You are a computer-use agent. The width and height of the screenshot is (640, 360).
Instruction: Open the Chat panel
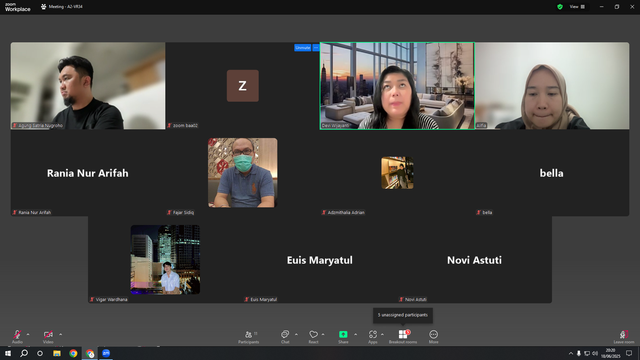tap(285, 337)
